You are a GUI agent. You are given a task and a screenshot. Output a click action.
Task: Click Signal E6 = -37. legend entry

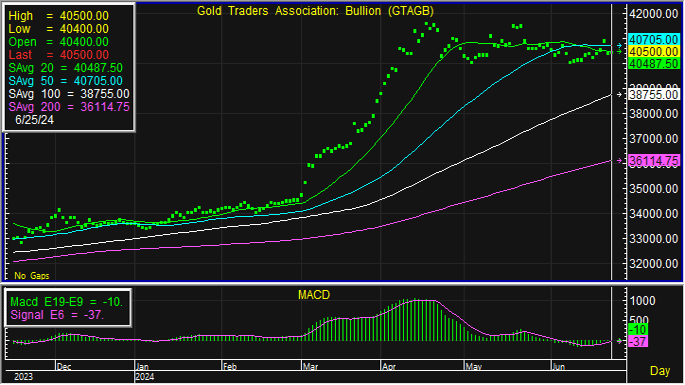point(57,315)
